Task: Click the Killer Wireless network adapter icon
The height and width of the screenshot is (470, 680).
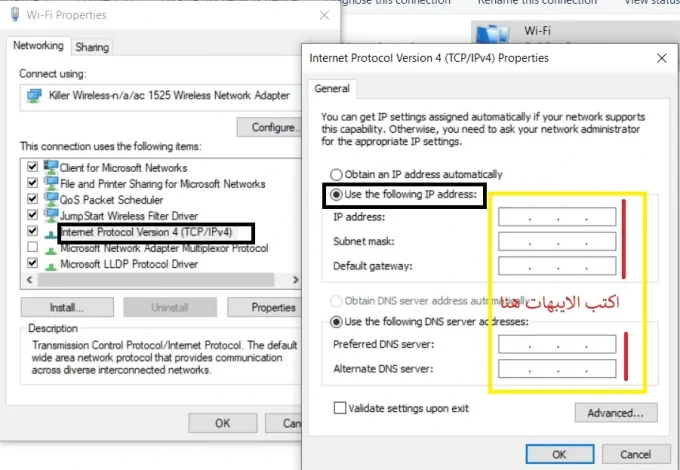Action: (x=32, y=96)
